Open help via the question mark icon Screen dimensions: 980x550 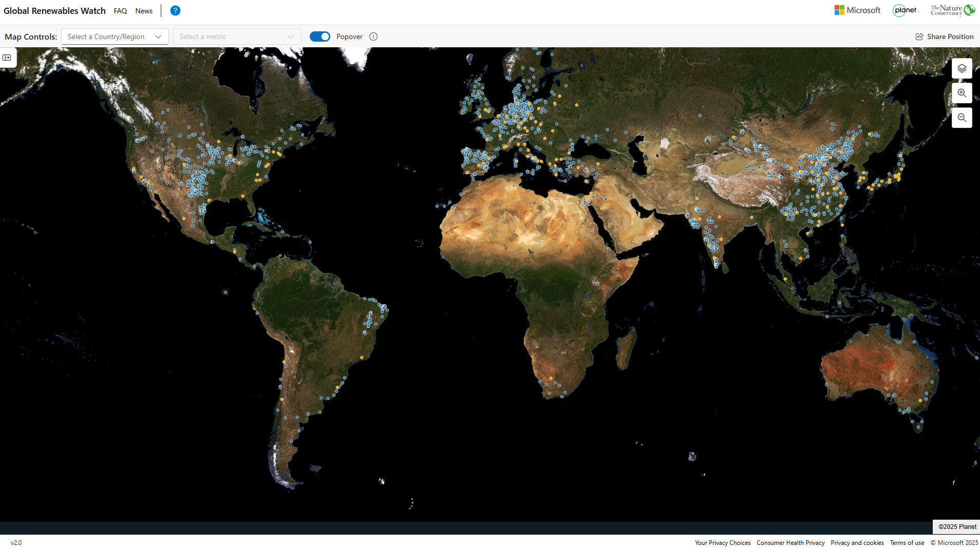coord(175,10)
